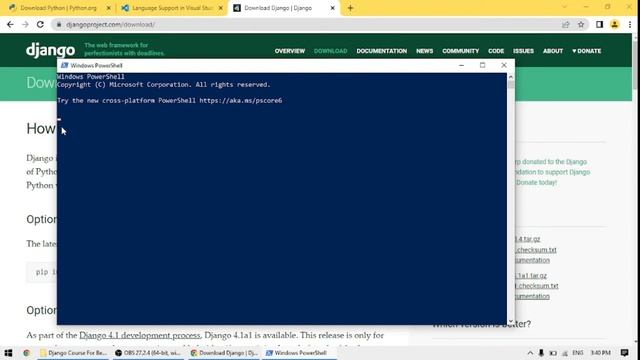
Task: Minimize the Windows PowerShell window
Action: (x=461, y=65)
